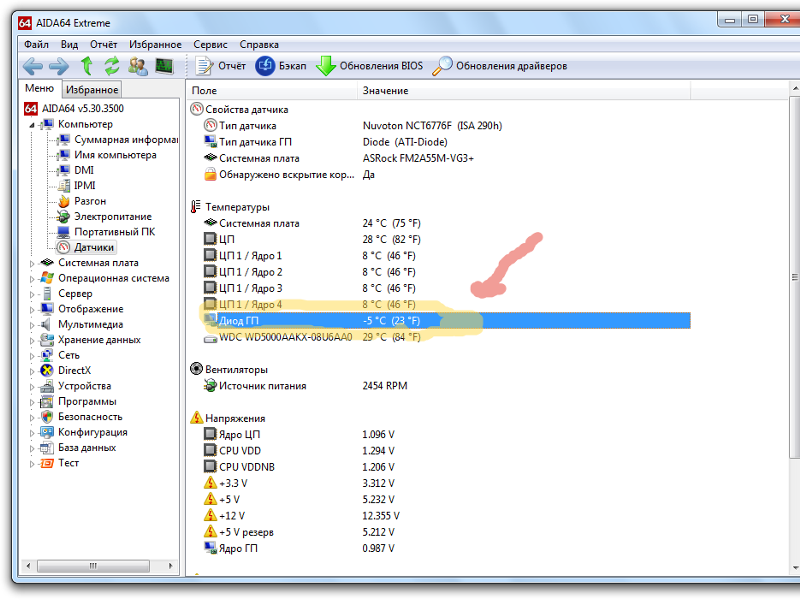Expand the Мультимедиа tree node
The height and width of the screenshot is (600, 800).
click(32, 325)
